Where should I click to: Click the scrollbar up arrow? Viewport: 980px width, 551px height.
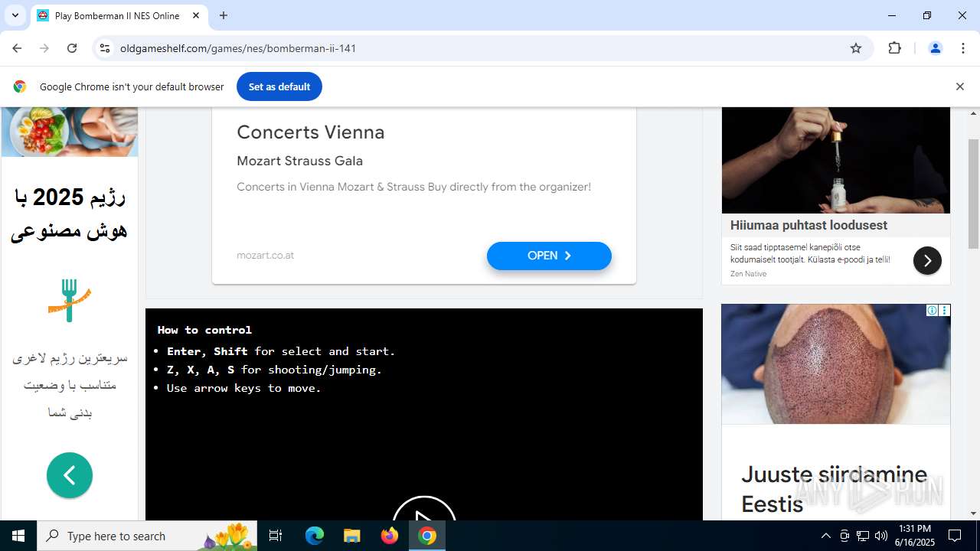pos(973,113)
